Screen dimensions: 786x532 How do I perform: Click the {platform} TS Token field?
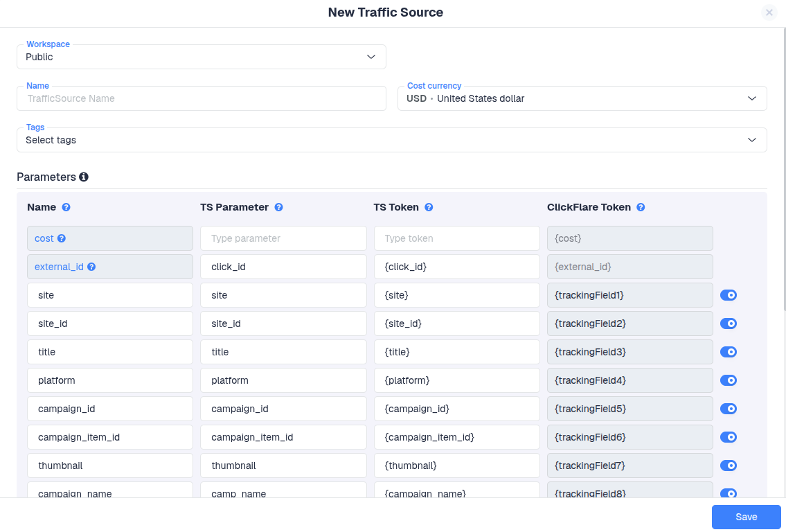(456, 380)
